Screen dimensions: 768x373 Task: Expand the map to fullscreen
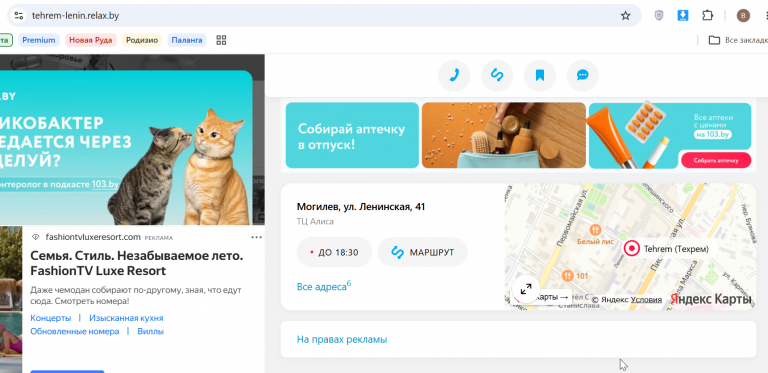click(x=526, y=289)
